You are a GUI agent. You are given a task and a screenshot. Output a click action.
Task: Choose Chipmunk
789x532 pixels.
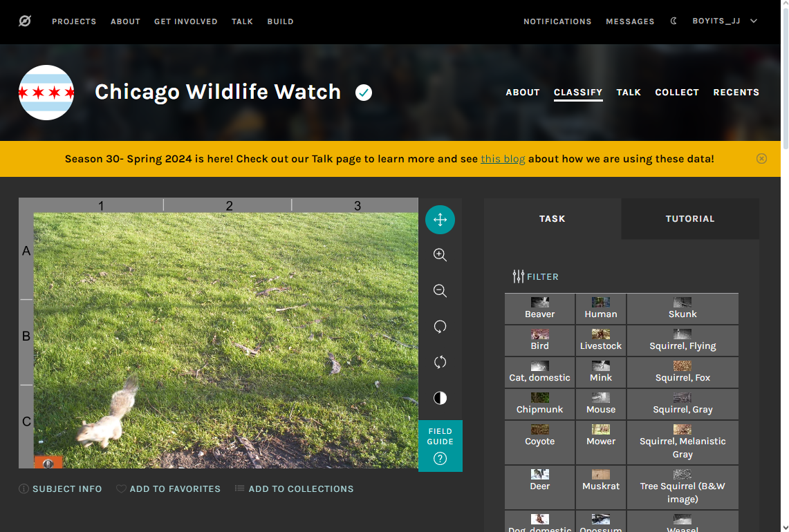point(540,404)
